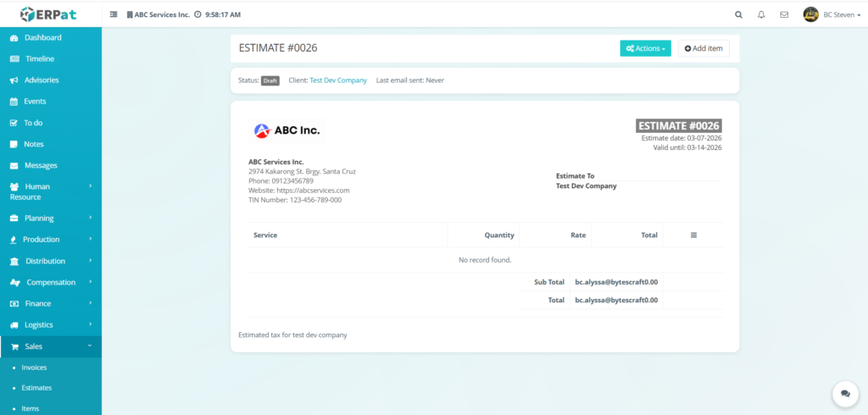Open the chat bubble widget

tap(844, 394)
